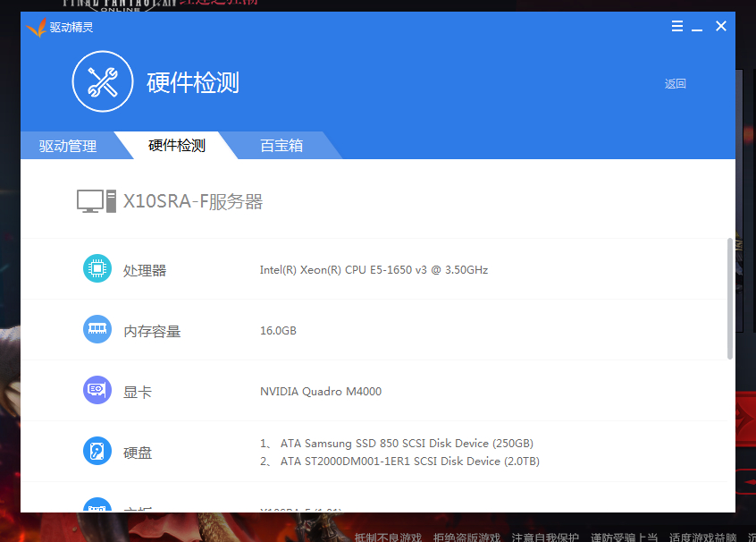Click the 驱动精灵 logo icon in title bar
The width and height of the screenshot is (756, 542).
[36, 27]
